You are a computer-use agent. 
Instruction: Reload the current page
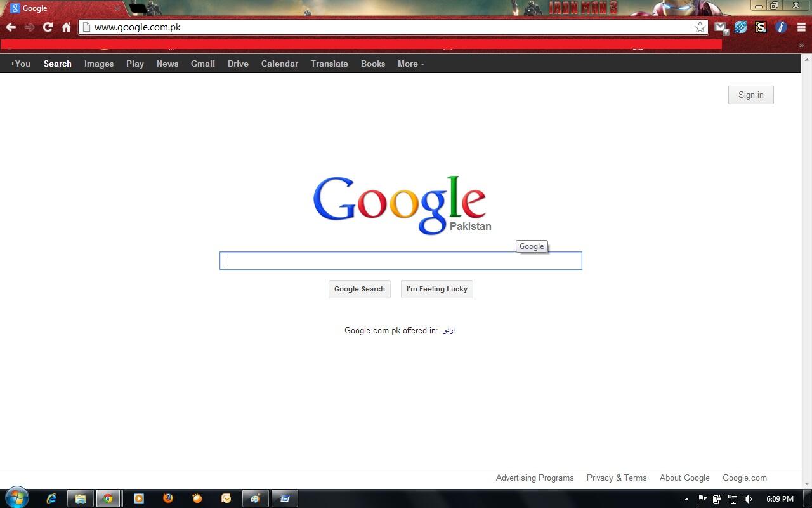click(x=48, y=27)
